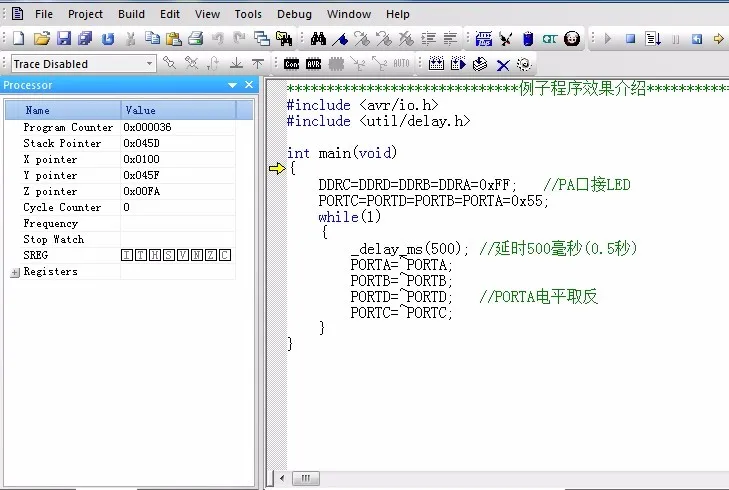Toggle the SREG I flag
Viewport: 729px width, 490px height.
click(127, 255)
